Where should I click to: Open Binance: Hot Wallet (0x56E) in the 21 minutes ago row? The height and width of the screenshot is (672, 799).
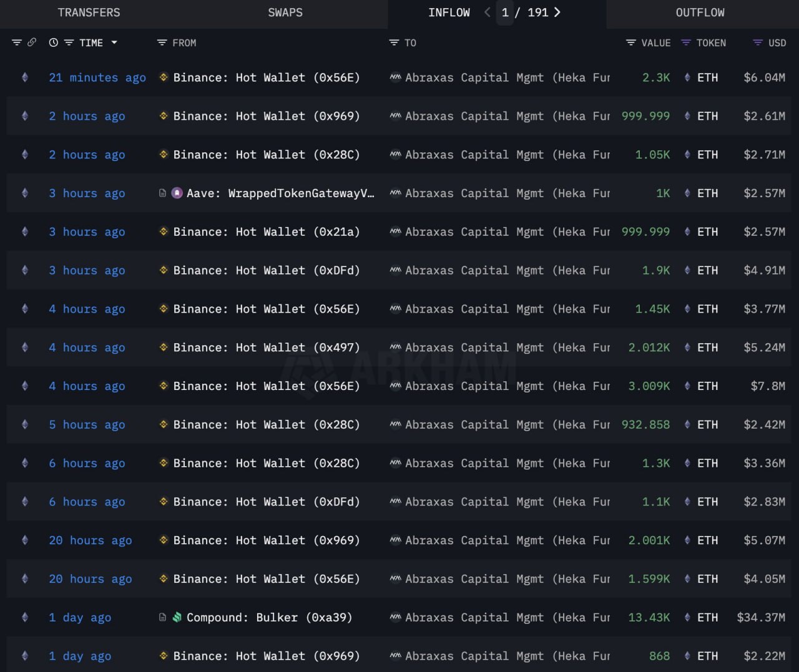click(267, 77)
